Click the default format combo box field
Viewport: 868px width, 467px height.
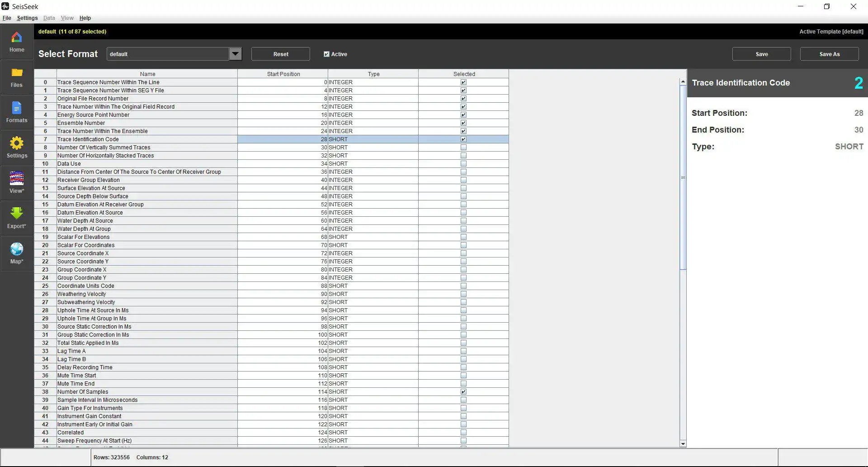pyautogui.click(x=168, y=54)
